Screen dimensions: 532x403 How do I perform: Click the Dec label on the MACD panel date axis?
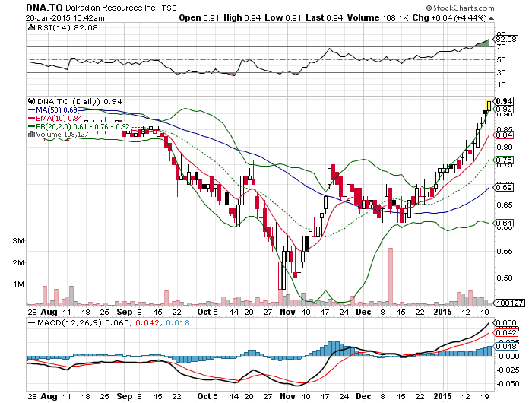(364, 396)
